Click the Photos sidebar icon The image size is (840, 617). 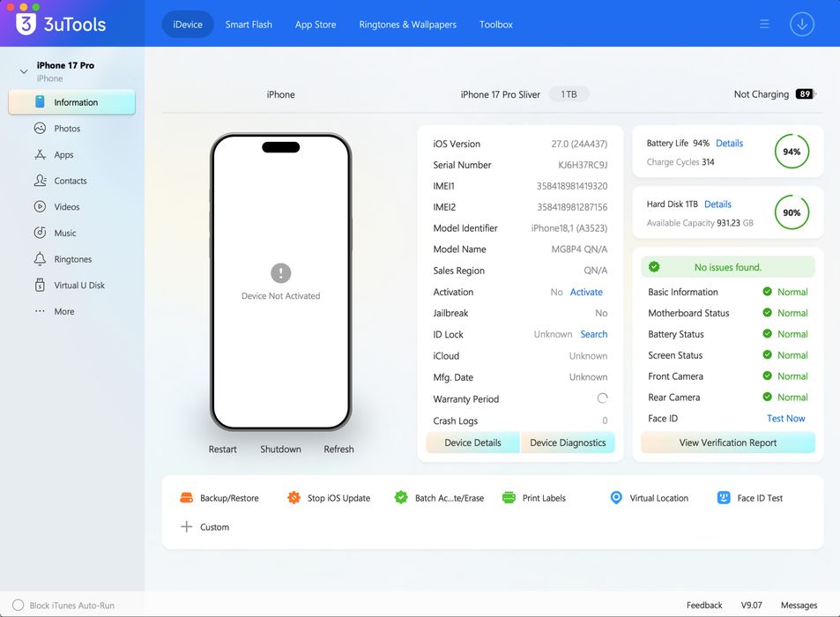40,128
